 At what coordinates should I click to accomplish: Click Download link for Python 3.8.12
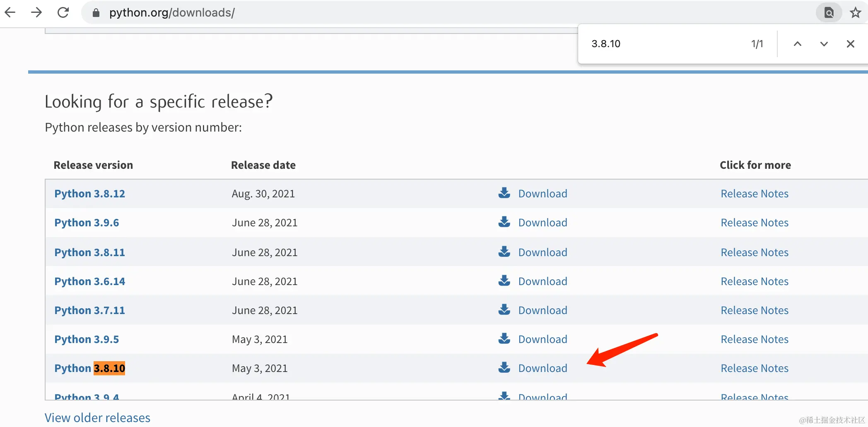point(542,194)
